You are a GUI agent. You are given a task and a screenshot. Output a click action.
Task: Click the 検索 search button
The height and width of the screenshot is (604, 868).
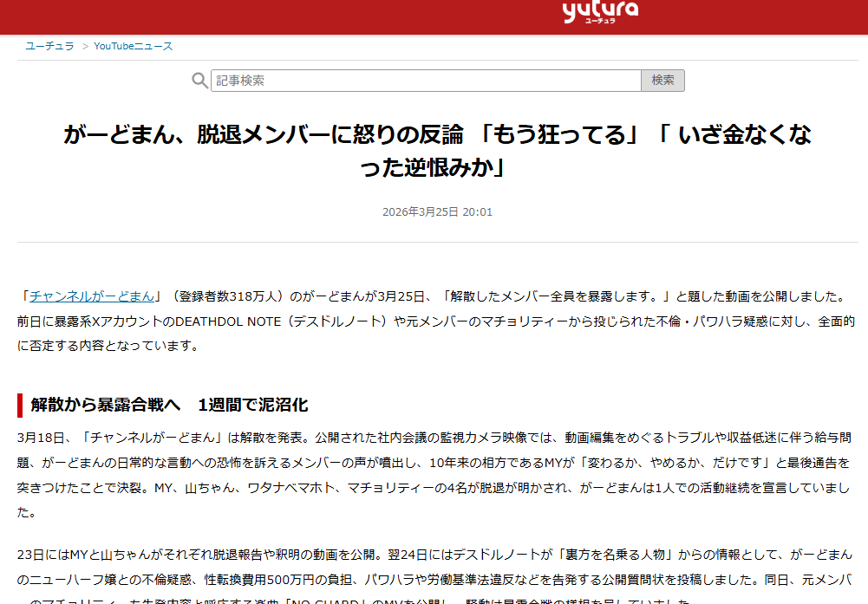(662, 81)
